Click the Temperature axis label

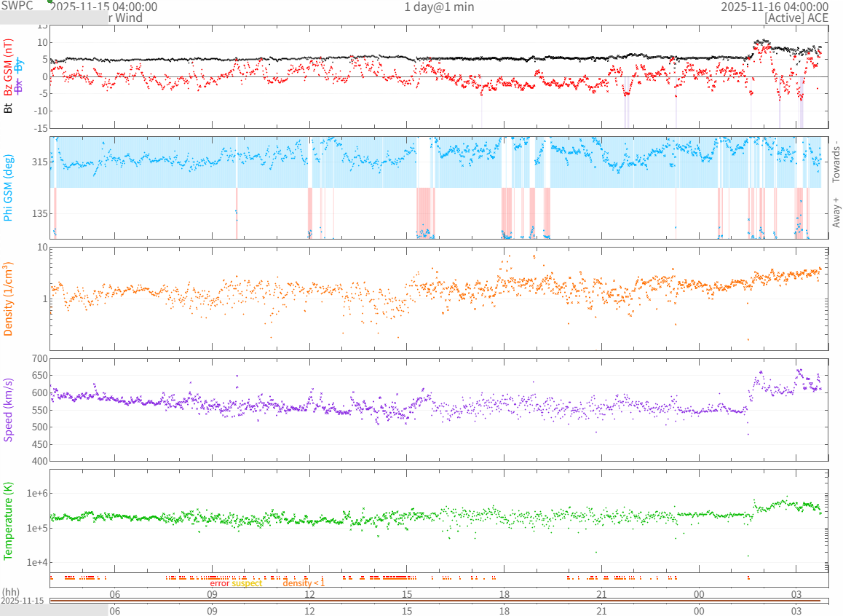9,521
